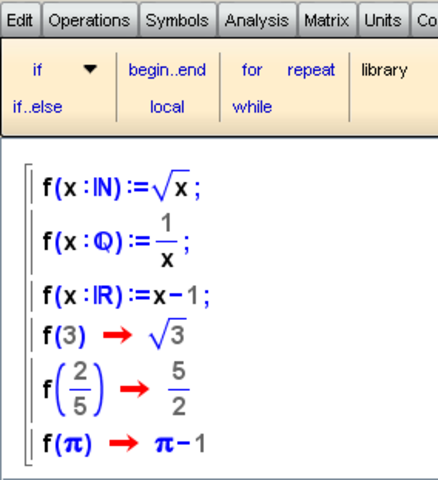438x480 pixels.
Task: Click the 5/2 result
Action: tap(179, 389)
